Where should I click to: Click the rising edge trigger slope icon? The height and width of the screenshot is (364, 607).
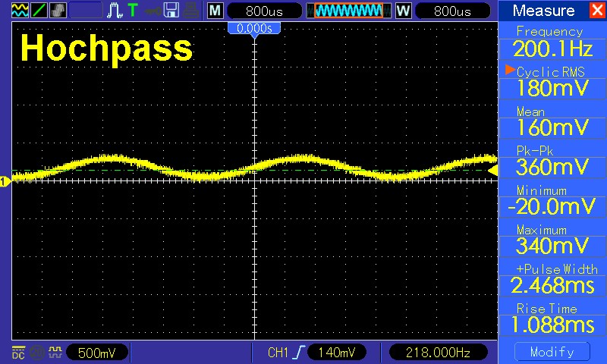[x=302, y=352]
